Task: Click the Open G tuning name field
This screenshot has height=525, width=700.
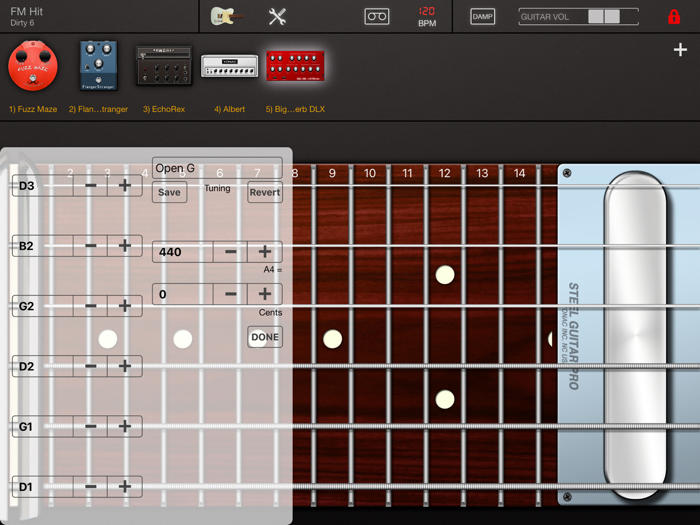Action: point(217,168)
